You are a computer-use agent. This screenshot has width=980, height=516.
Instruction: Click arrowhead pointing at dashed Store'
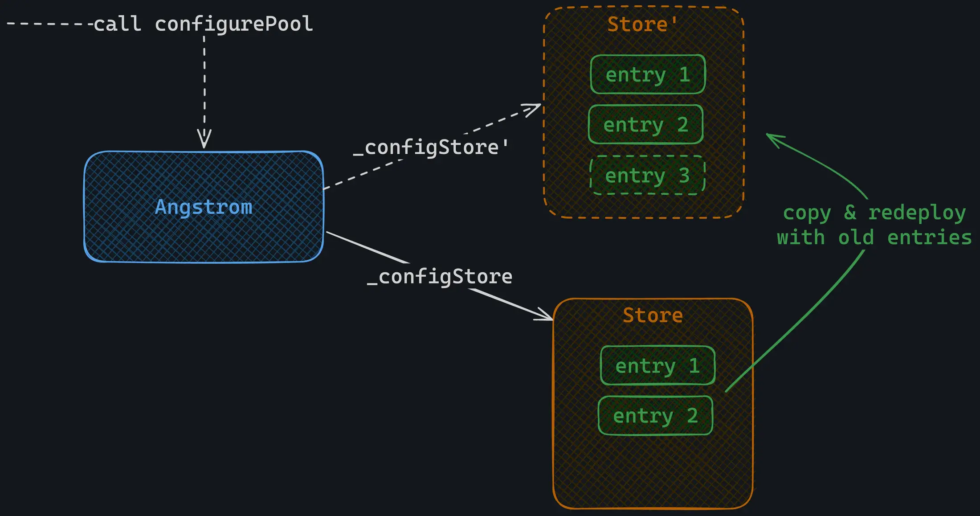534,108
